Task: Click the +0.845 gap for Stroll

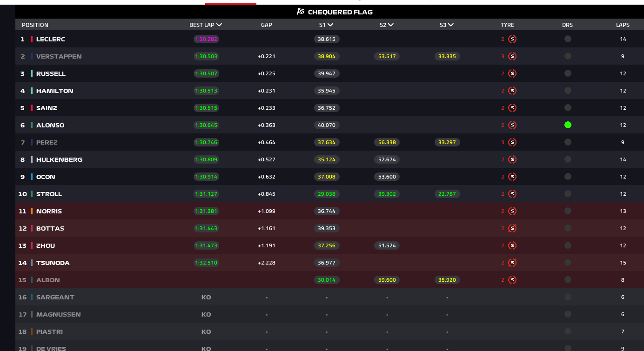Action: 267,194
